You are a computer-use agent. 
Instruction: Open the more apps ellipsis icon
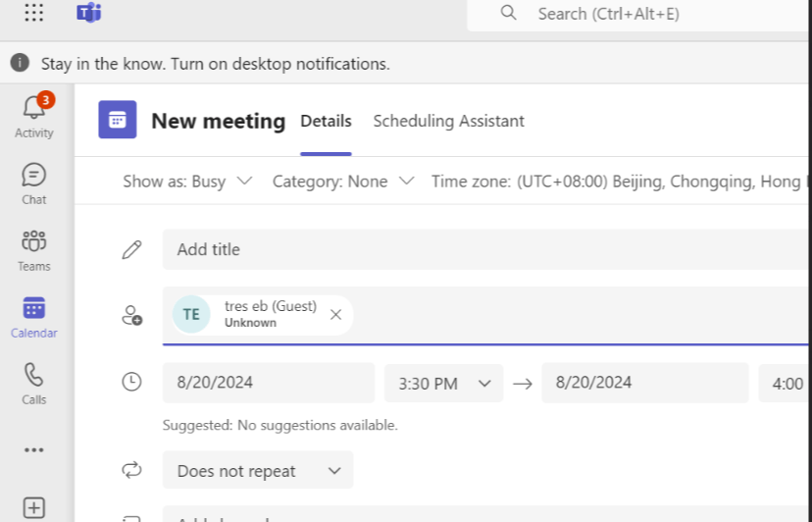34,449
